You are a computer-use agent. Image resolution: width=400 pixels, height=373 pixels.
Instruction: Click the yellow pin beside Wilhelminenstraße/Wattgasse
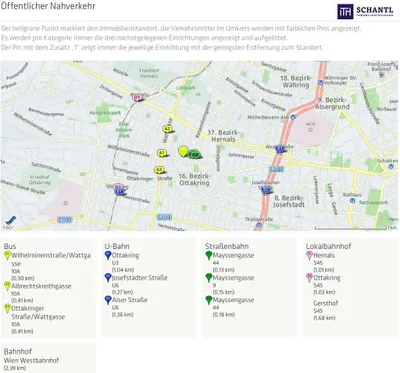pos(7,256)
